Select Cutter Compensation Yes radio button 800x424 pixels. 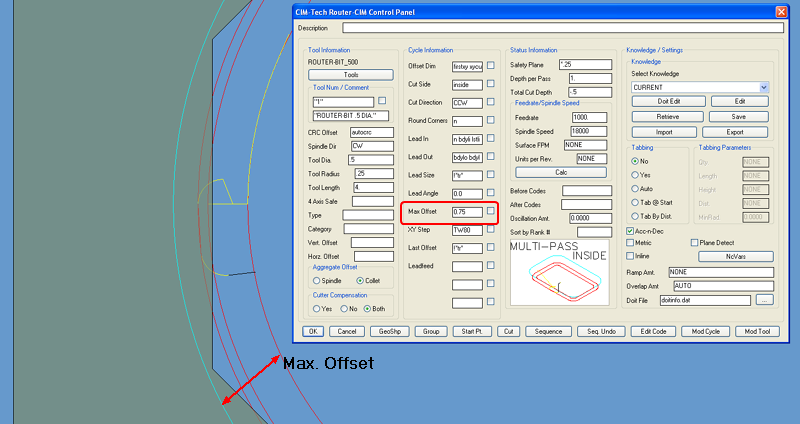(x=316, y=309)
